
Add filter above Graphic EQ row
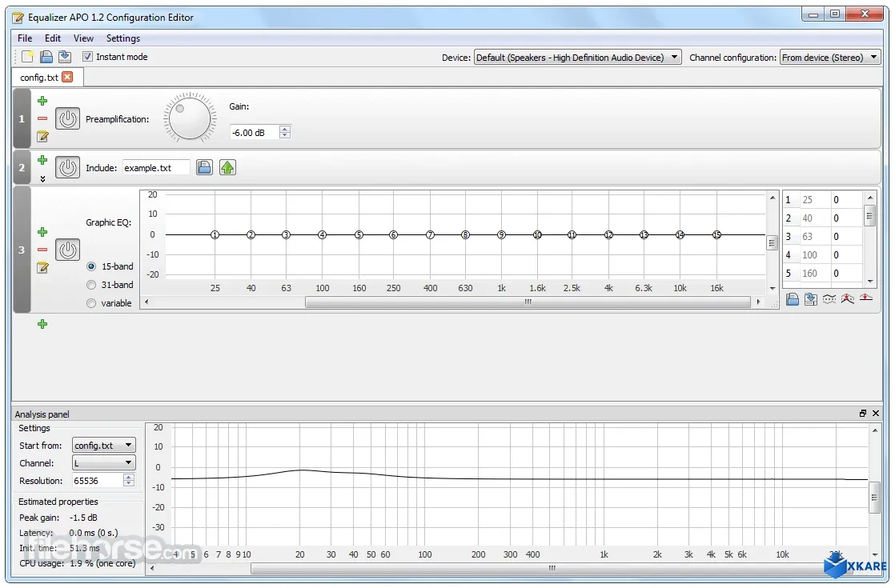click(x=42, y=232)
